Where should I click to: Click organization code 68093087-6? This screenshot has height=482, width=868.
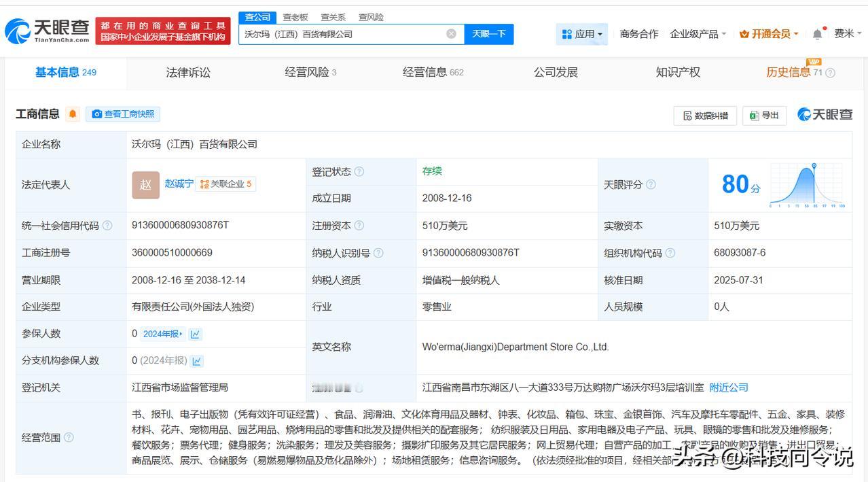pos(740,253)
